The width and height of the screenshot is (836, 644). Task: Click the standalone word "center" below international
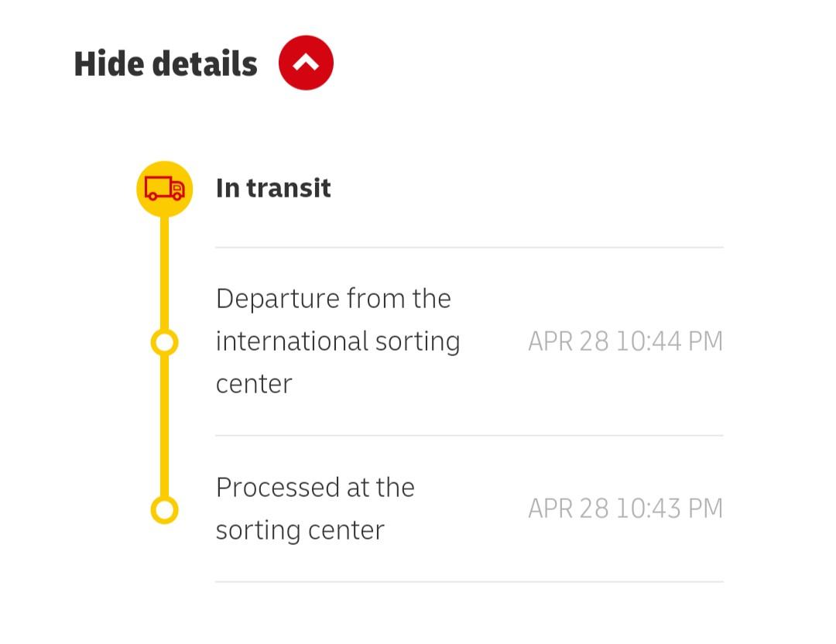tap(253, 384)
